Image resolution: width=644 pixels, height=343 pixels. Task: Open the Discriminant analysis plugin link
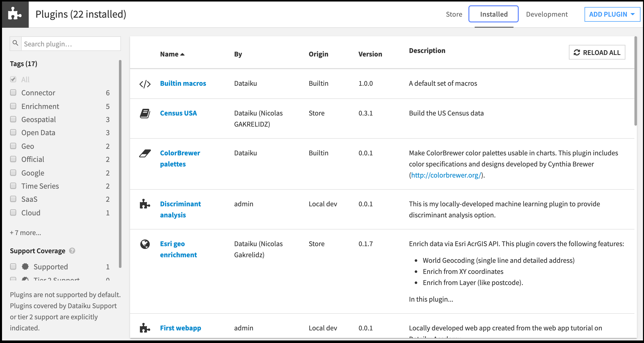coord(180,209)
